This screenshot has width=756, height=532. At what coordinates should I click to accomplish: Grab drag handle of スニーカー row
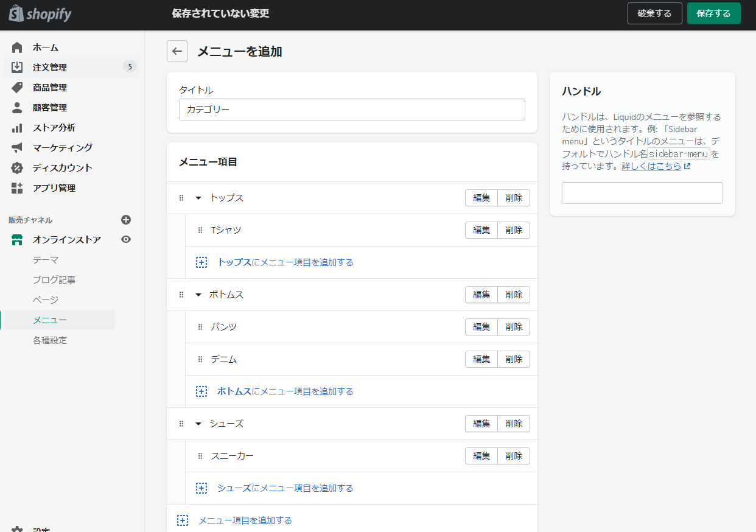[200, 456]
